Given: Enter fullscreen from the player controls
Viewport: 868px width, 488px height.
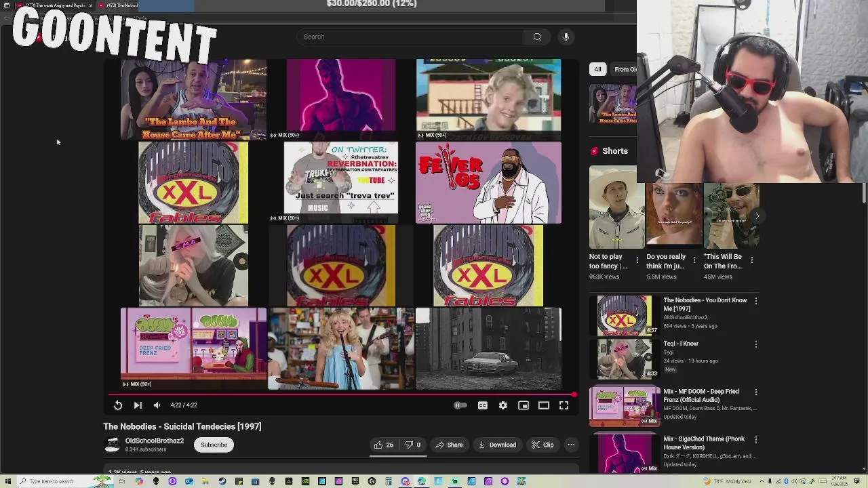Looking at the screenshot, I should (564, 405).
